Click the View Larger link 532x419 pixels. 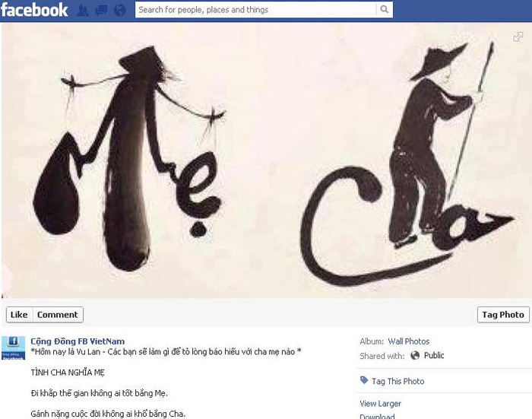(380, 404)
